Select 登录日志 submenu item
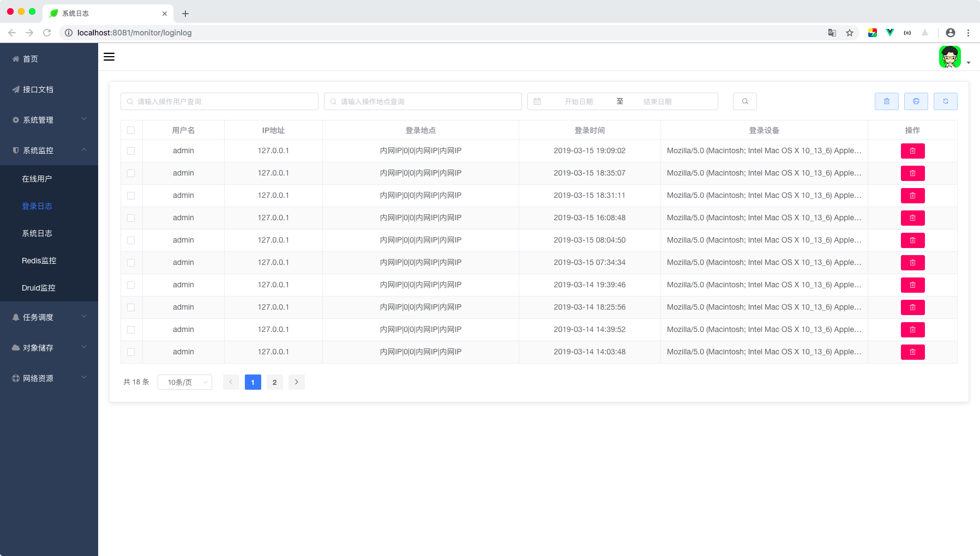Image resolution: width=980 pixels, height=556 pixels. point(49,206)
